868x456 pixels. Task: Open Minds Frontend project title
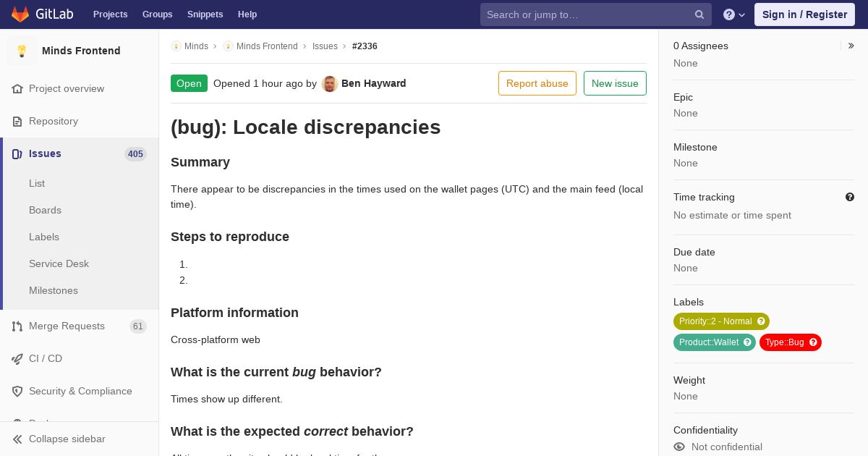(x=81, y=51)
